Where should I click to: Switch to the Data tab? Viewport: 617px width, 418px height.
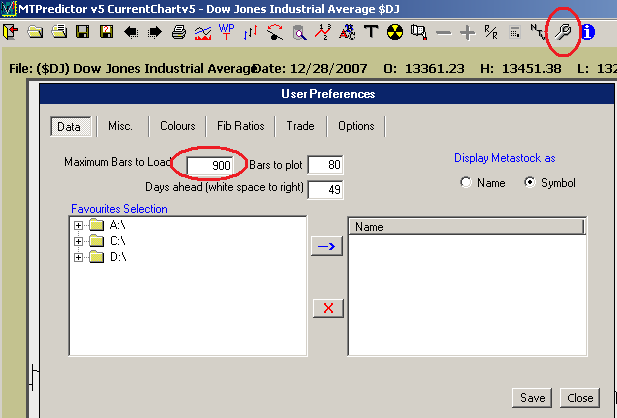click(71, 126)
